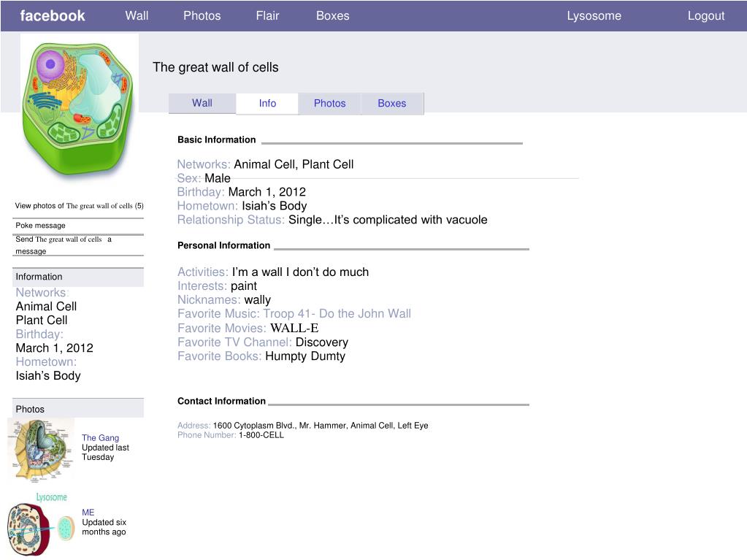Image resolution: width=747 pixels, height=560 pixels.
Task: Click Plant Cell in sidebar Networks
Action: [42, 320]
